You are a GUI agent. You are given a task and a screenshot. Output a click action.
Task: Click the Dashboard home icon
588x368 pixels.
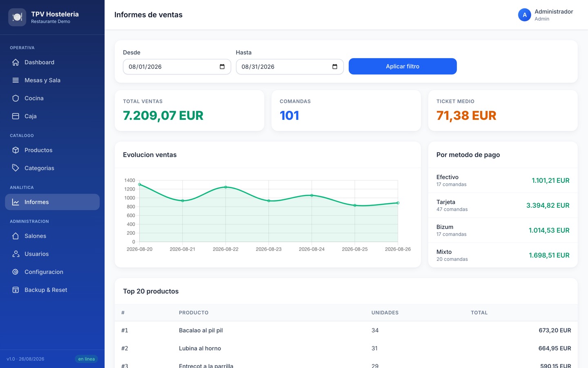click(16, 62)
